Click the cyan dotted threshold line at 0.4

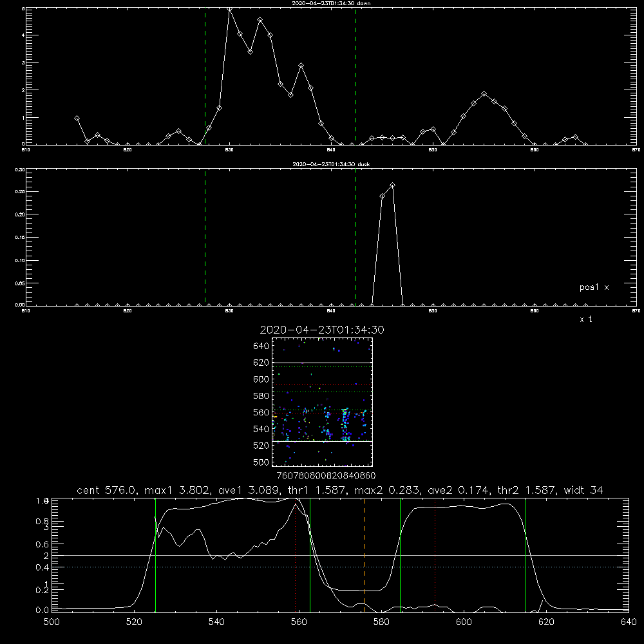pyautogui.click(x=340, y=567)
